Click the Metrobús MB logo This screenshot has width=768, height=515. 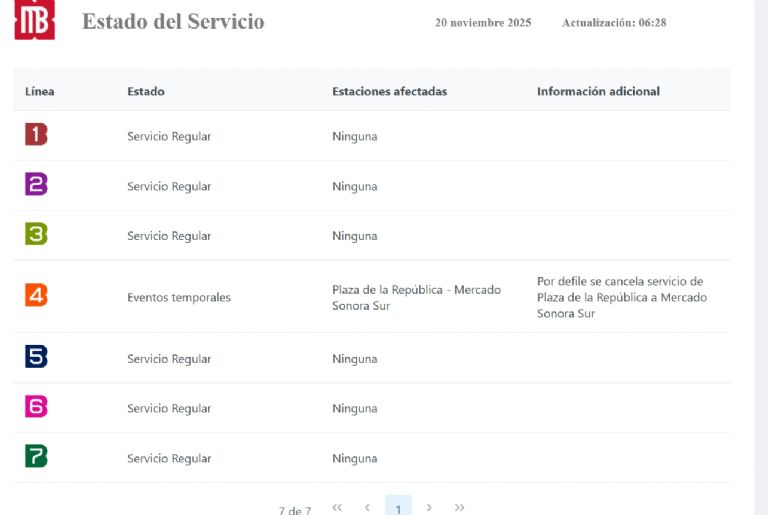(34, 20)
